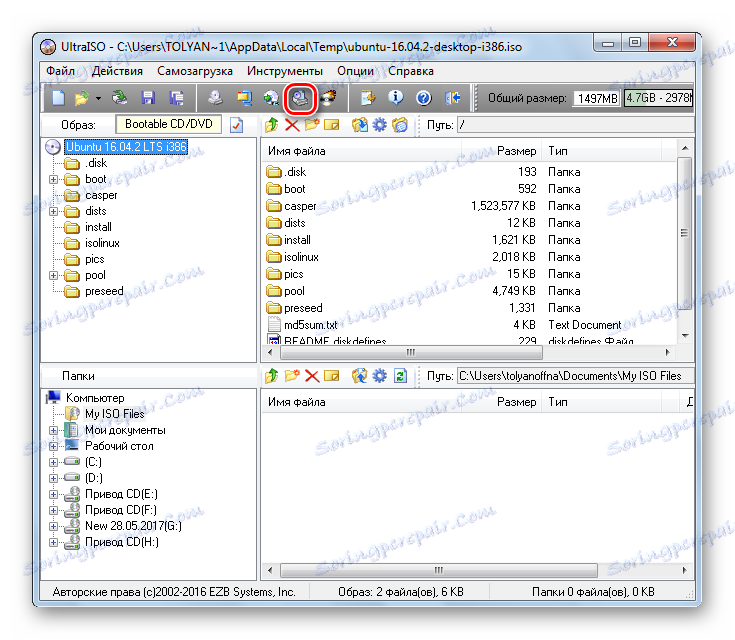Click the red Delete X in image toolbar
Screen dimensions: 735x640
pyautogui.click(x=292, y=125)
